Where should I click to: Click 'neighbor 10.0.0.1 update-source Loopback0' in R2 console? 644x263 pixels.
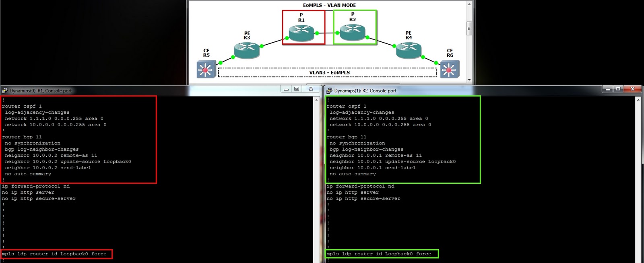click(x=393, y=162)
